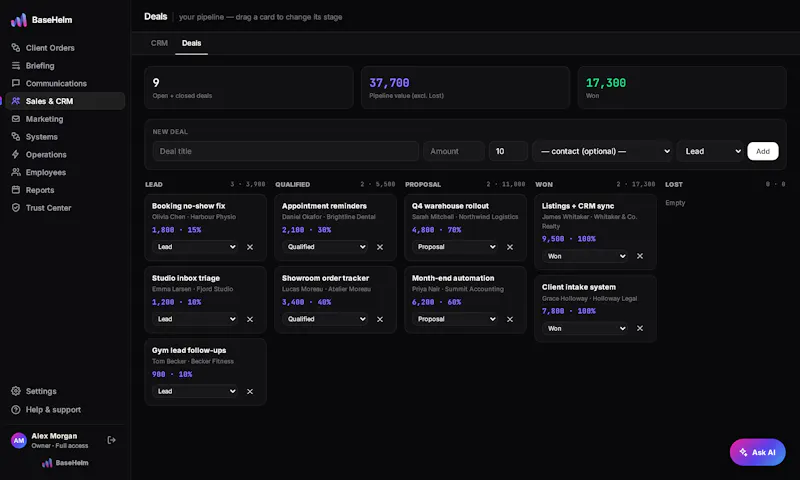Open the Reports sidebar icon

tap(16, 190)
